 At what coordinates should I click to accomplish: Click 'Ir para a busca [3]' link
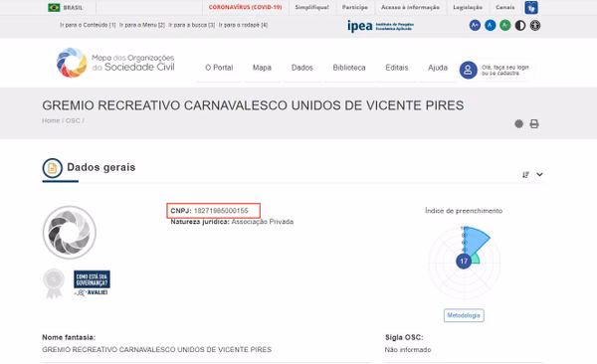click(x=191, y=25)
